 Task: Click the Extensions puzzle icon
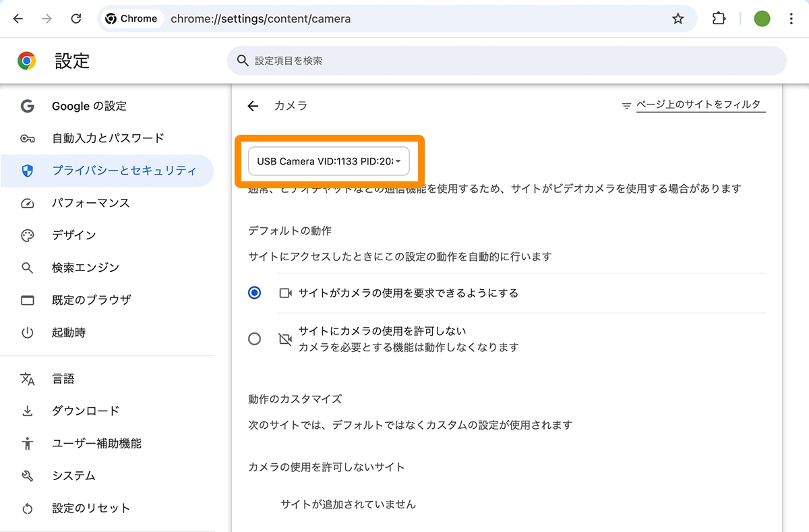[718, 18]
